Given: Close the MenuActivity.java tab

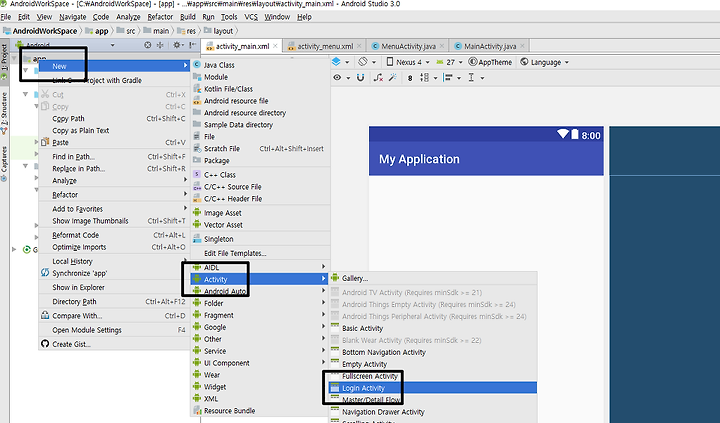Looking at the screenshot, I should 442,46.
